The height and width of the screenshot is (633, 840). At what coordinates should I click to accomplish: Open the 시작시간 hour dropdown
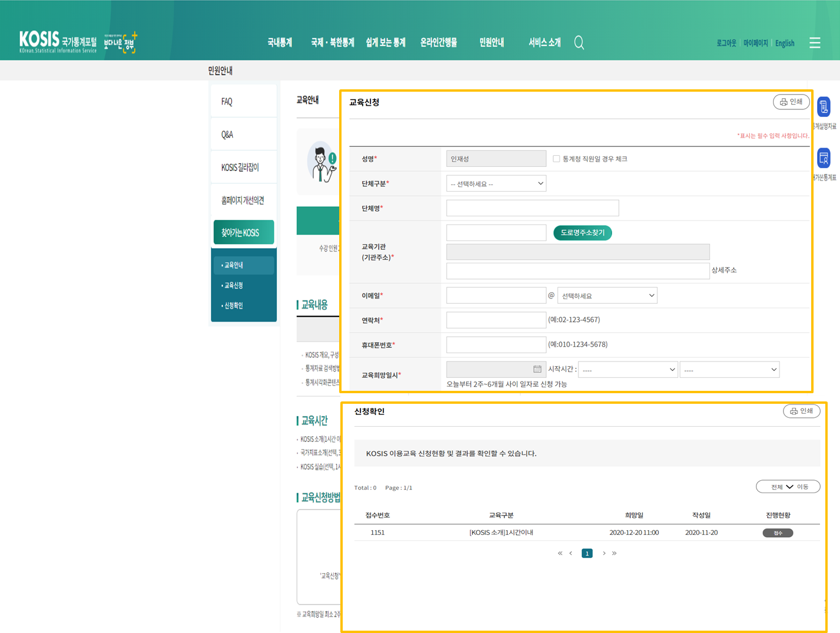click(x=628, y=370)
